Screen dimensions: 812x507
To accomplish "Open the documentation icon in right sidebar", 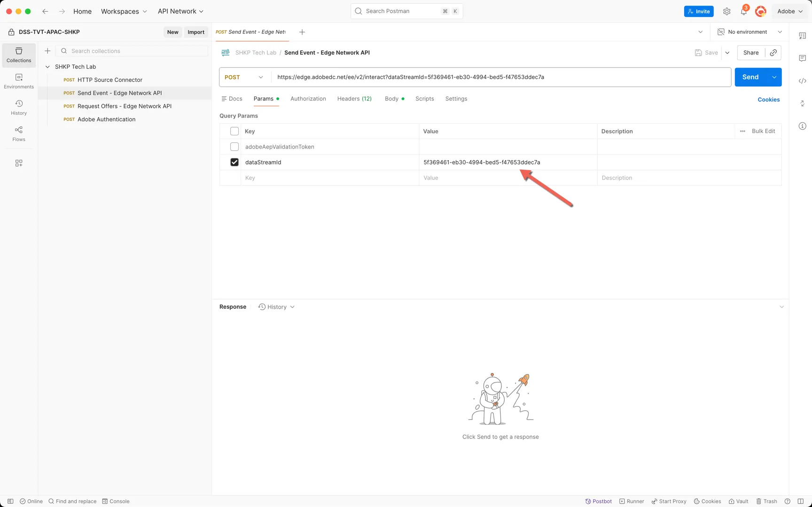I will pos(803,36).
